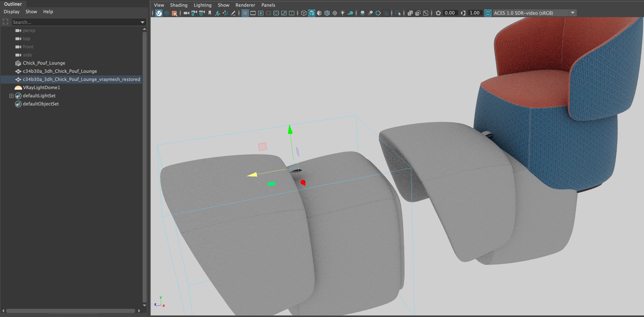Switch viewport to Wireframe display
The image size is (644, 317).
(x=304, y=13)
